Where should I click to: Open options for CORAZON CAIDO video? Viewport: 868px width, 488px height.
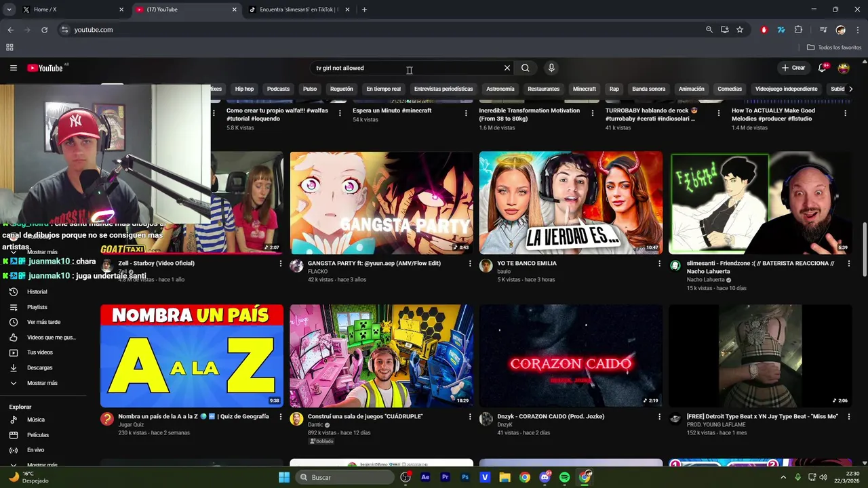659,416
